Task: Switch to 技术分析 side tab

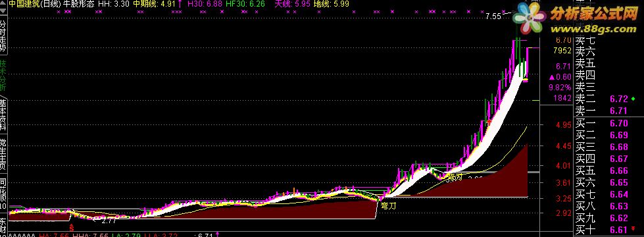Action: click(x=3, y=76)
